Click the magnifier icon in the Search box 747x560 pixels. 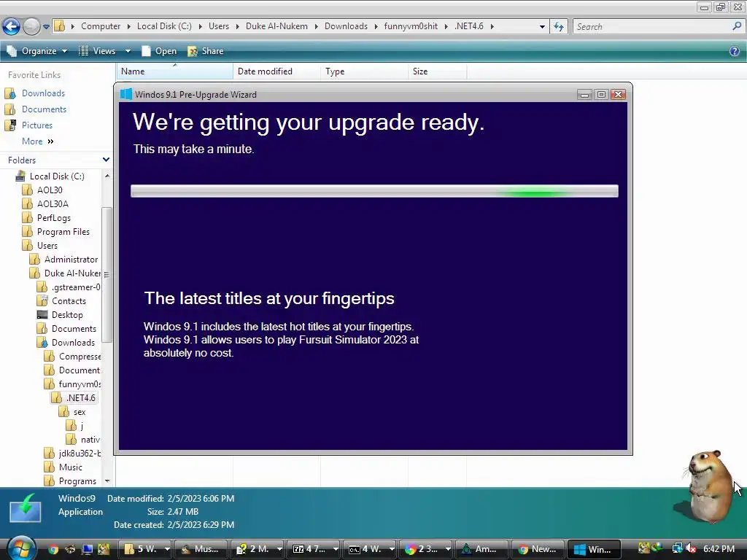737,26
